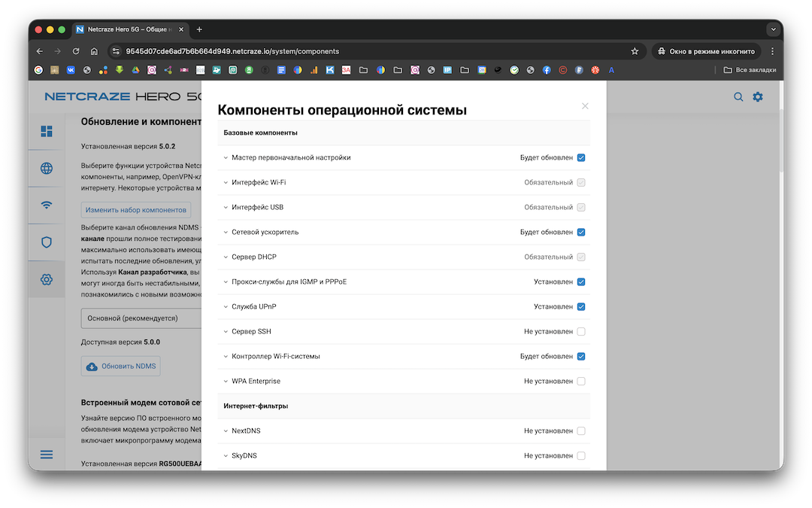Open settings gear icon in top-right header

click(758, 97)
